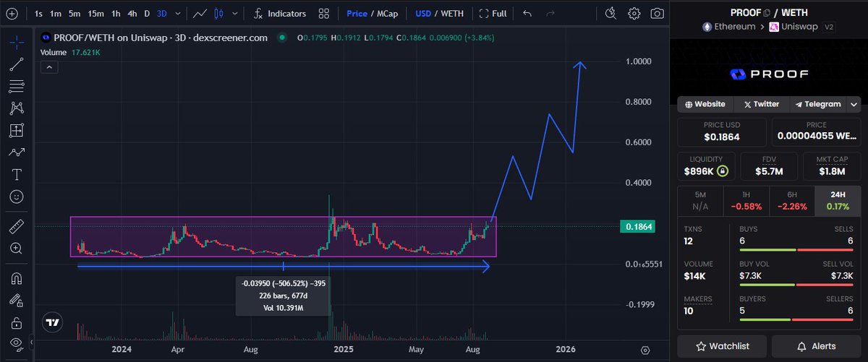The image size is (868, 362).
Task: Click the PROOF banner image
Action: click(768, 74)
